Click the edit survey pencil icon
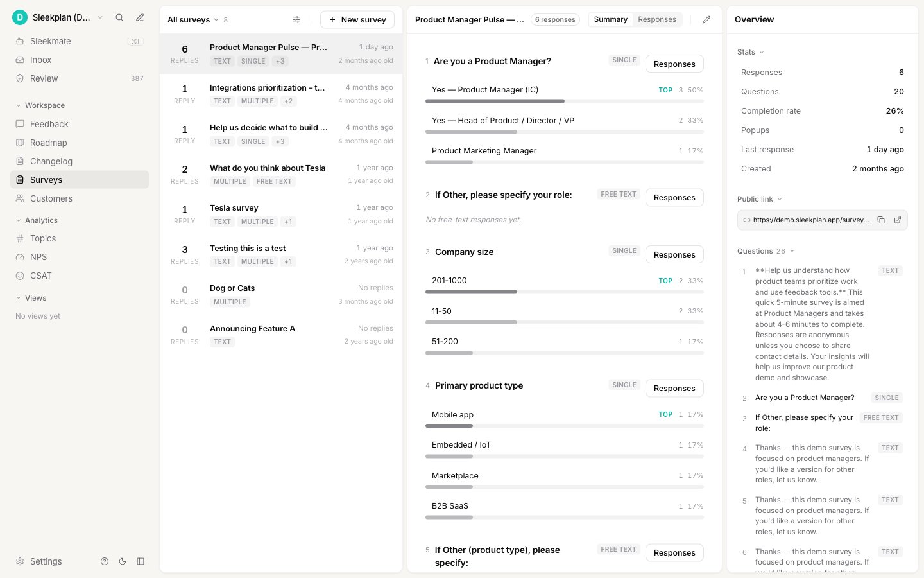Screen dimensions: 924x578 coord(706,20)
